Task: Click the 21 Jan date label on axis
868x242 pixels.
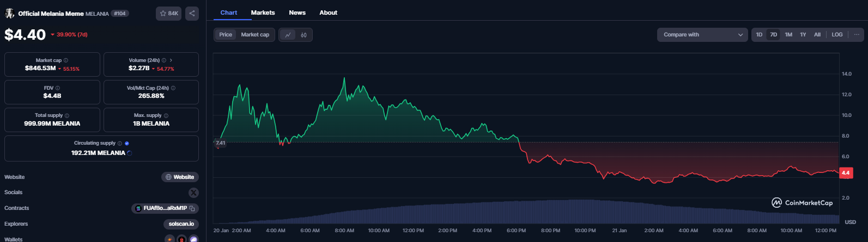Action: tap(619, 231)
